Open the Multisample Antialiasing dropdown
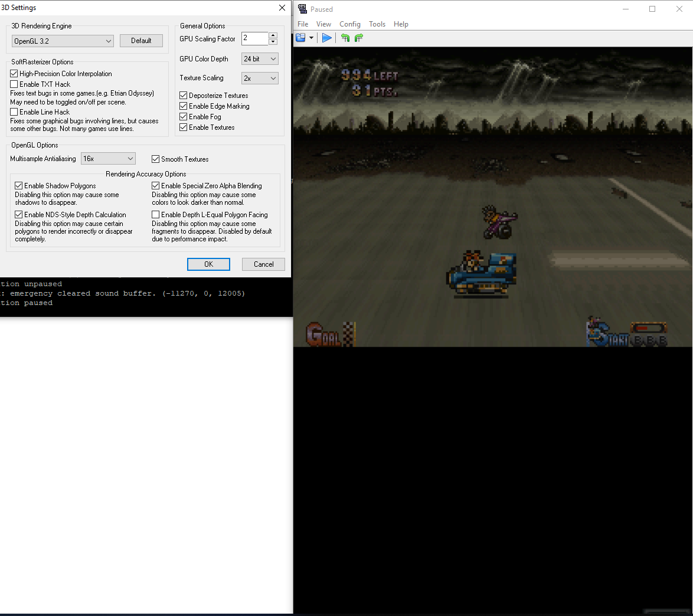 129,158
